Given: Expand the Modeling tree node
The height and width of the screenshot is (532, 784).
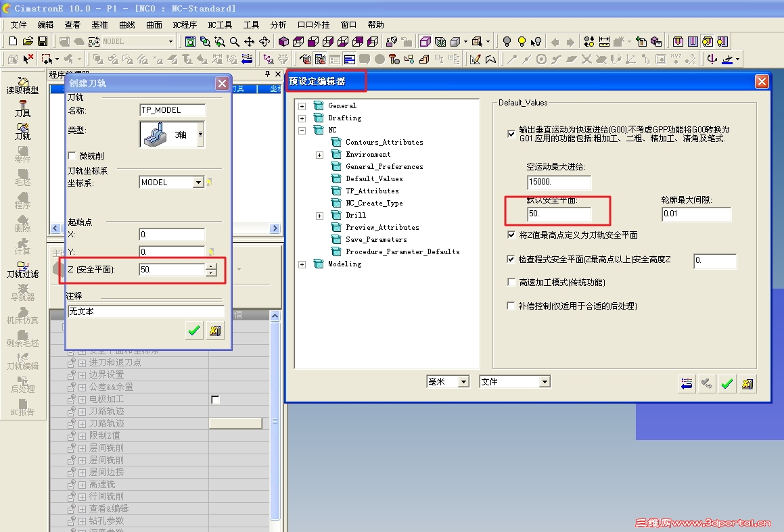Looking at the screenshot, I should click(302, 264).
